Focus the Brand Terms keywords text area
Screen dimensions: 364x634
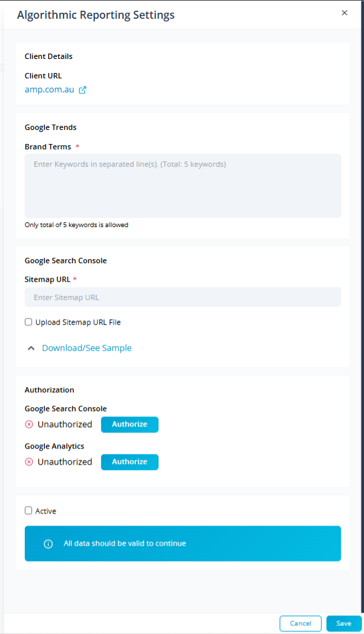[x=183, y=185]
